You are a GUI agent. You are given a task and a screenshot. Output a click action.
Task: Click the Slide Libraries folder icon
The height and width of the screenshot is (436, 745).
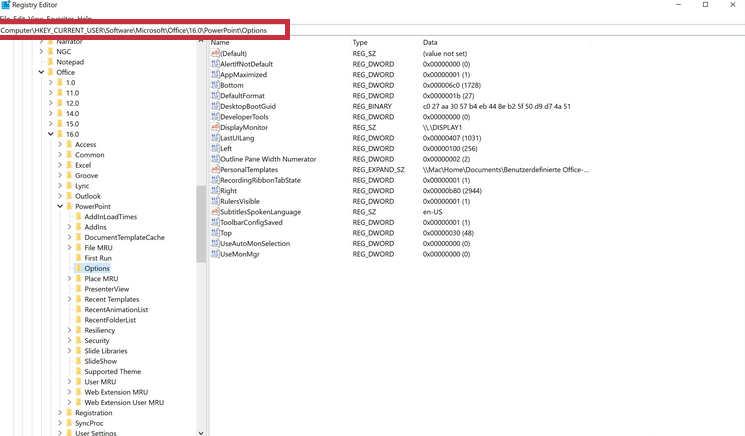pyautogui.click(x=78, y=351)
